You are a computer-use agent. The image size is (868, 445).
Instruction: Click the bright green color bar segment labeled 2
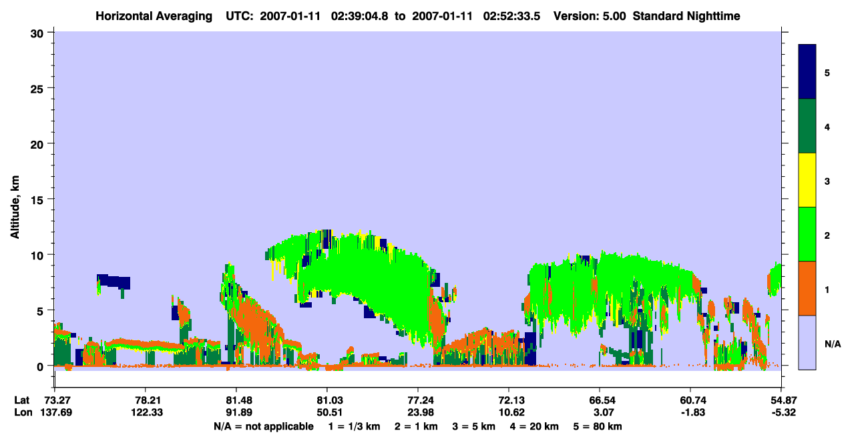click(807, 234)
